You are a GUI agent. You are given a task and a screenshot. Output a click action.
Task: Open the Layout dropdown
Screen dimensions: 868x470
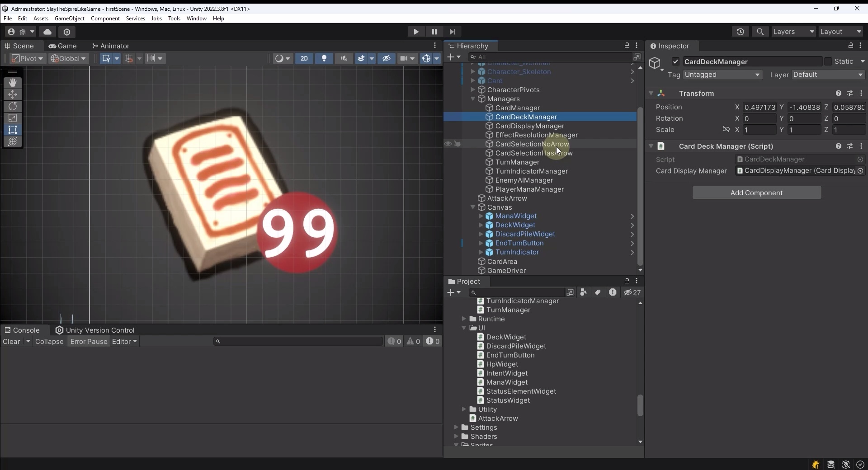point(841,32)
